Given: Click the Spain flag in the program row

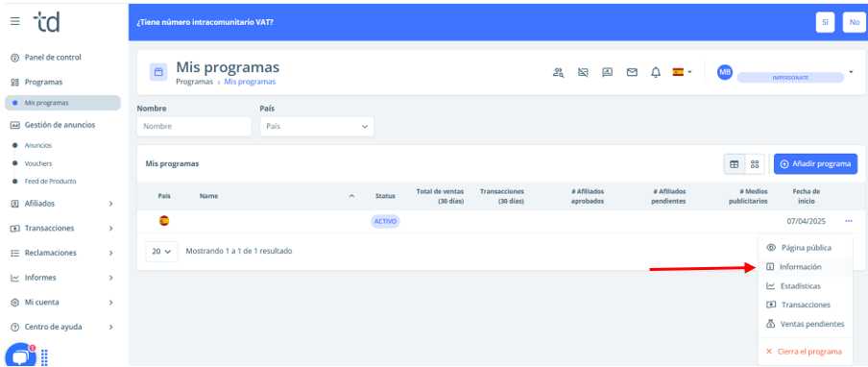Looking at the screenshot, I should 164,220.
